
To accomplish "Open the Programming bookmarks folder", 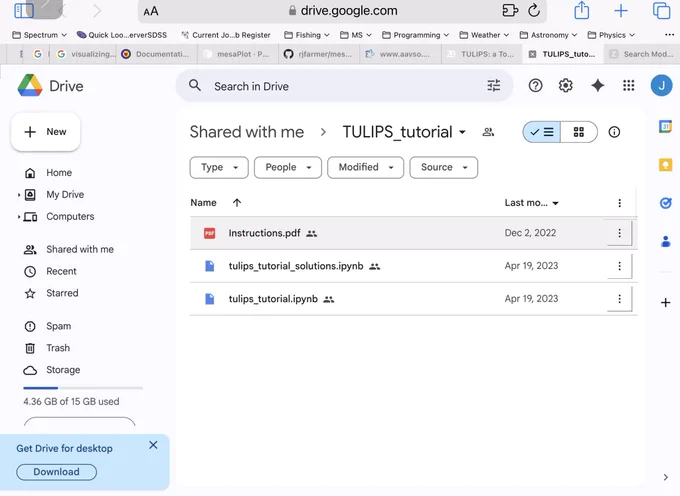I will click(x=415, y=35).
